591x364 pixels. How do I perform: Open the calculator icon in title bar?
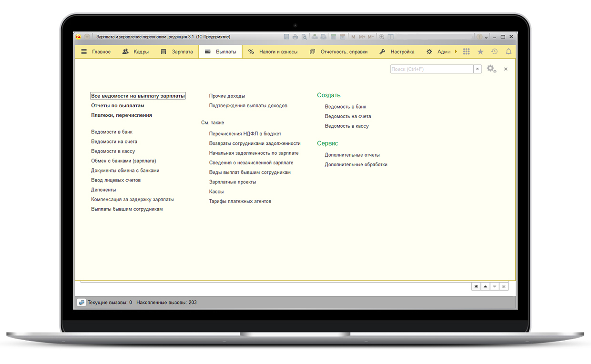point(334,37)
